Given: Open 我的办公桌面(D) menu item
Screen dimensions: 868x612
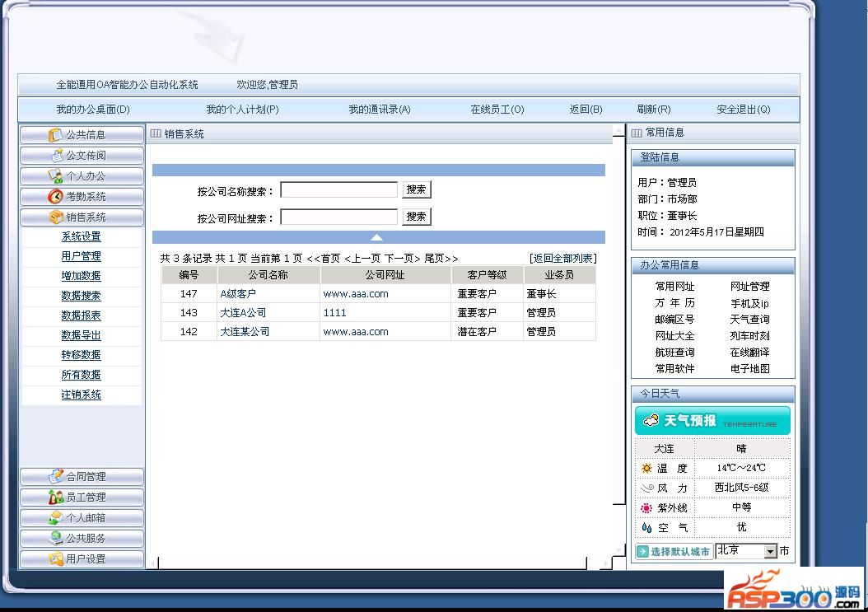Looking at the screenshot, I should tap(93, 110).
